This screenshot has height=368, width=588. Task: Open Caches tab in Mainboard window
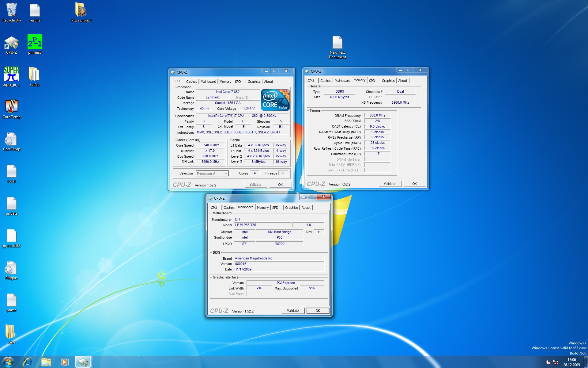click(x=229, y=208)
